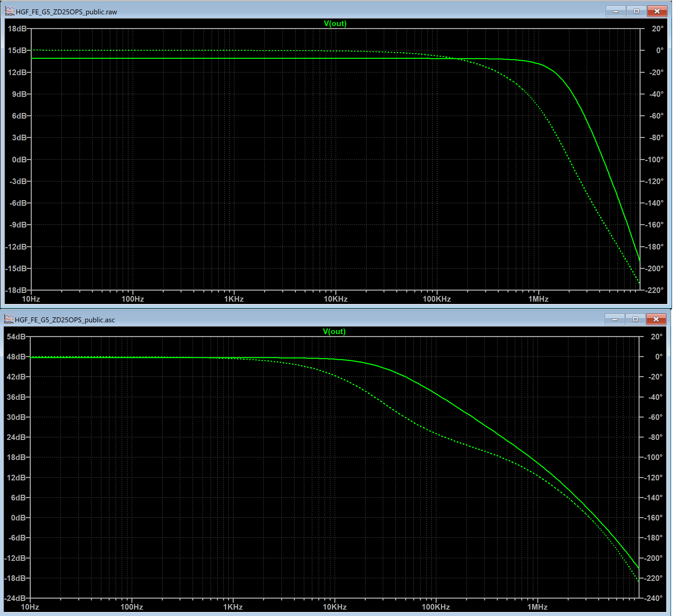Viewport: 673px width, 616px height.
Task: Click the 1KHz frequency label in the .asc plot
Action: point(233,607)
